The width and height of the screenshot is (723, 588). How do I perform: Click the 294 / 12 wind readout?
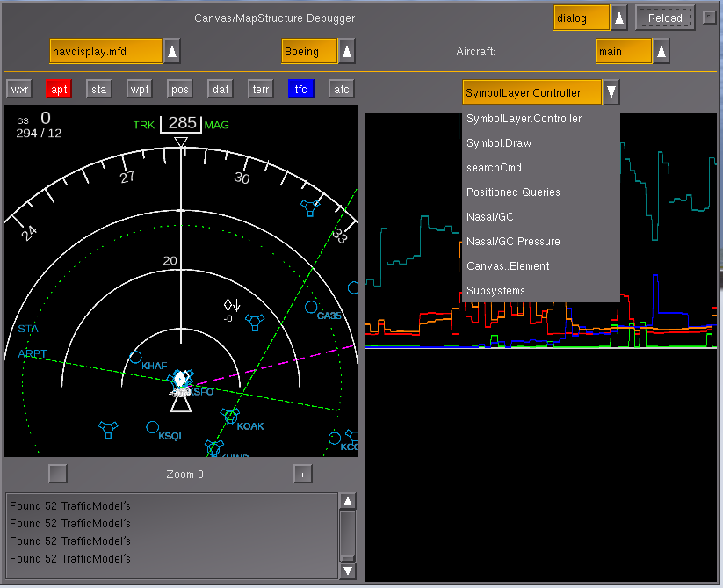[x=39, y=134]
